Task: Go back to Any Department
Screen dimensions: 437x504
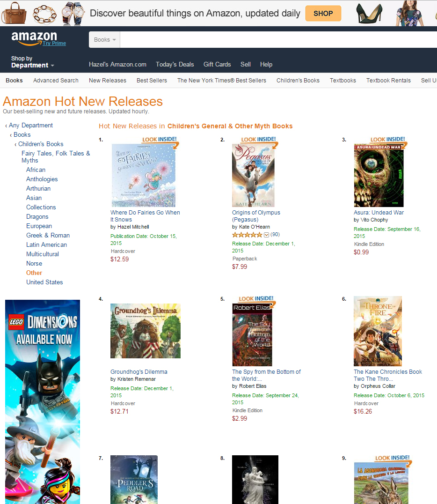Action: coord(30,126)
